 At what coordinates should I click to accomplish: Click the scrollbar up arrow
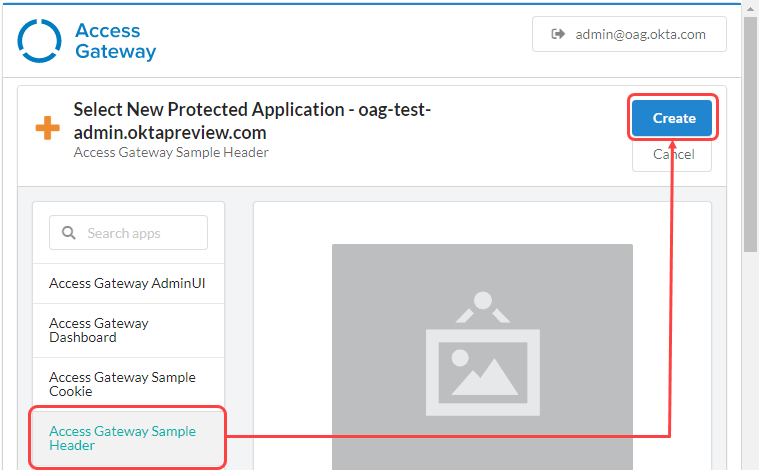click(x=750, y=8)
